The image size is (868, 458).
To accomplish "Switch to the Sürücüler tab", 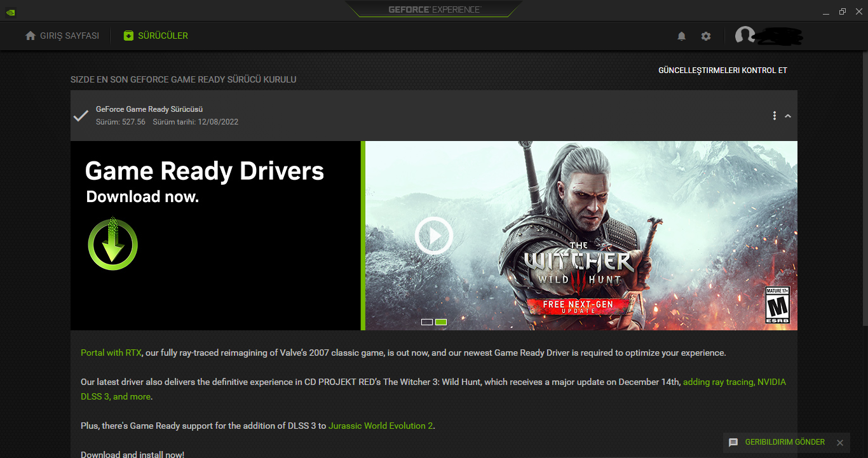I will point(156,36).
